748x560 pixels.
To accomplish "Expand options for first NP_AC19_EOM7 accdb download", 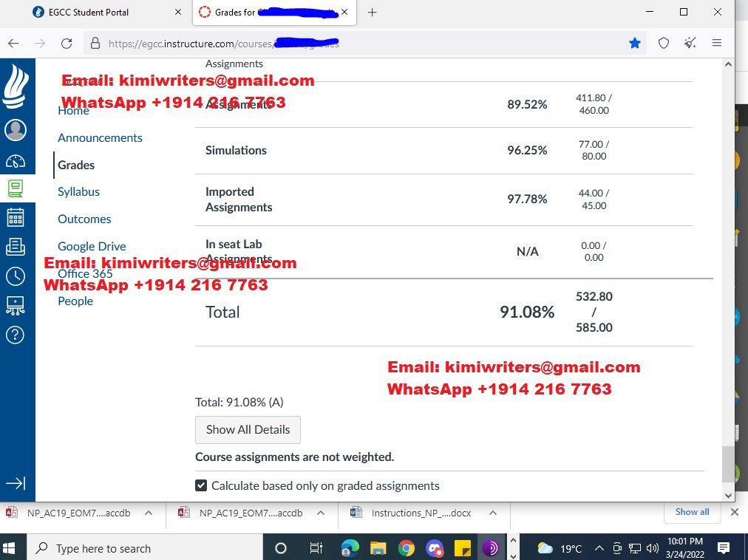I will [x=149, y=513].
